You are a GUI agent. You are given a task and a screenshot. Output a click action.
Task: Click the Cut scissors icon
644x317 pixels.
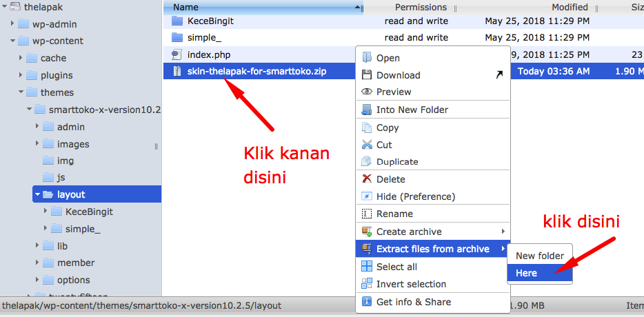tap(367, 145)
